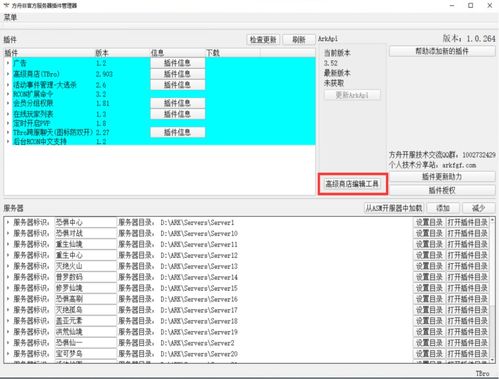
Task: Click the 下载 column header
Action: tap(233, 53)
